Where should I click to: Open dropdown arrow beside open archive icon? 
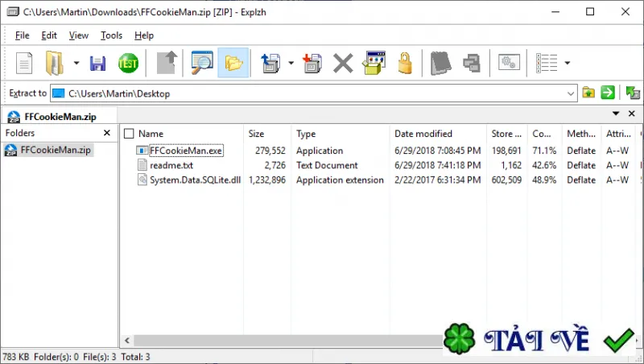[76, 63]
